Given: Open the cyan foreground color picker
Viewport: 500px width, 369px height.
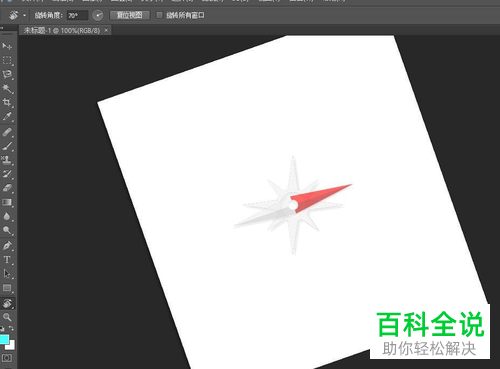Looking at the screenshot, I should [4, 339].
